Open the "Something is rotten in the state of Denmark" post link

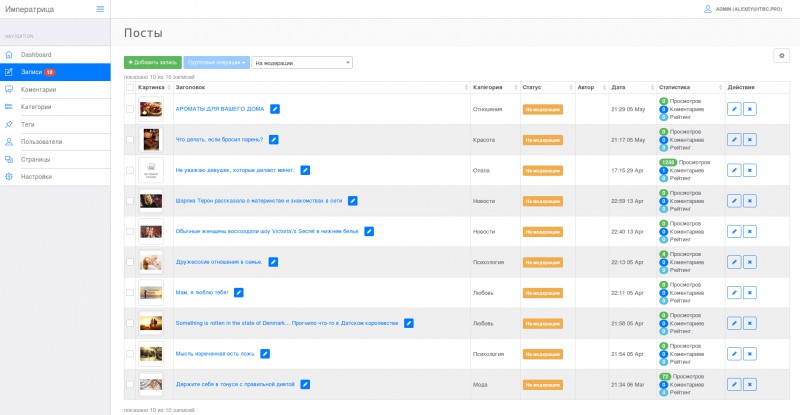[287, 323]
